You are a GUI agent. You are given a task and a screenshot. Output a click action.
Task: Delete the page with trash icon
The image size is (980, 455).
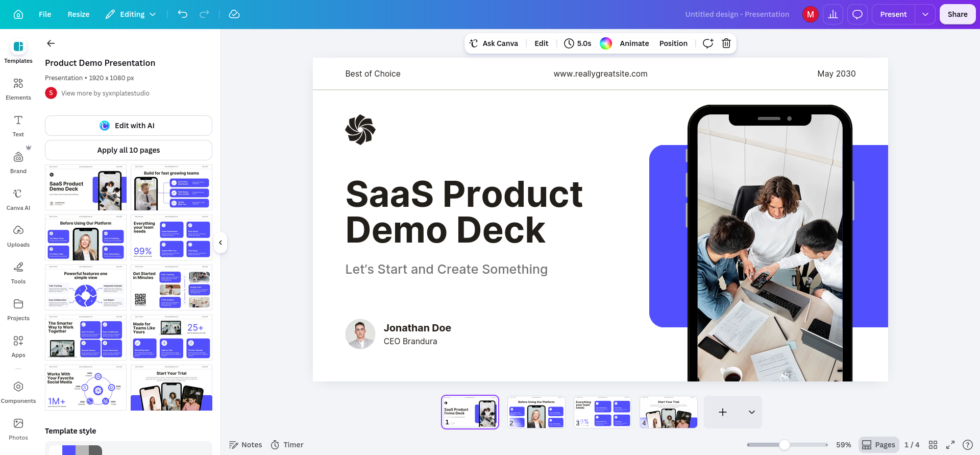[726, 43]
